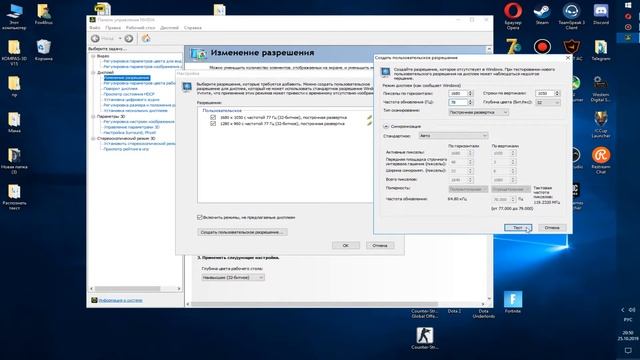Image resolution: width=640 pixels, height=360 pixels.
Task: Open the color depth dropdown showing 32
Action: pos(547,102)
